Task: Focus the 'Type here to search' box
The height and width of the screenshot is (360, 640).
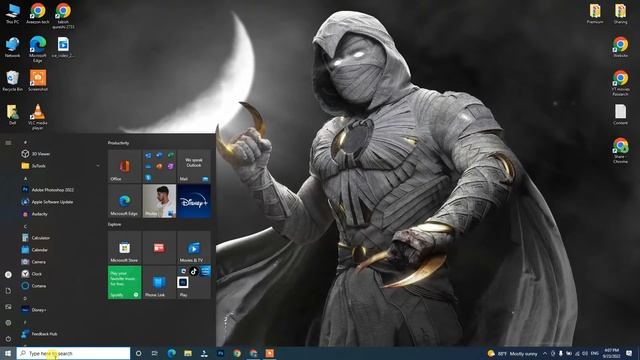Action: [73, 353]
